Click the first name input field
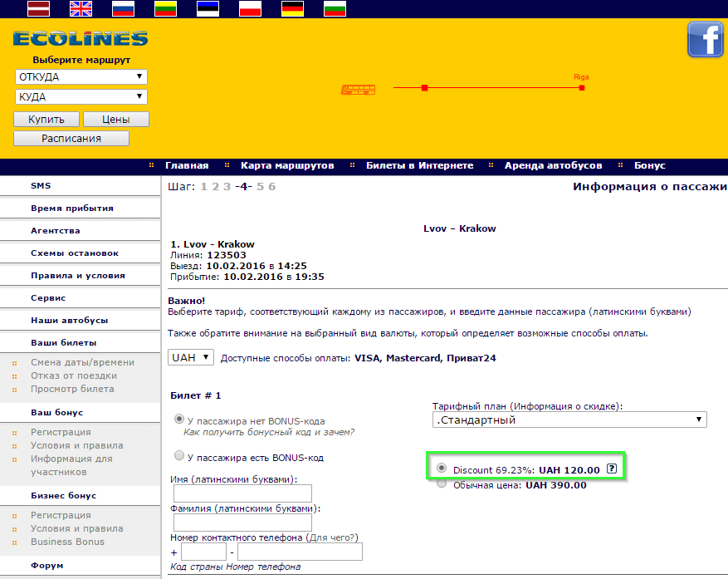Image resolution: width=728 pixels, height=579 pixels. click(x=242, y=493)
